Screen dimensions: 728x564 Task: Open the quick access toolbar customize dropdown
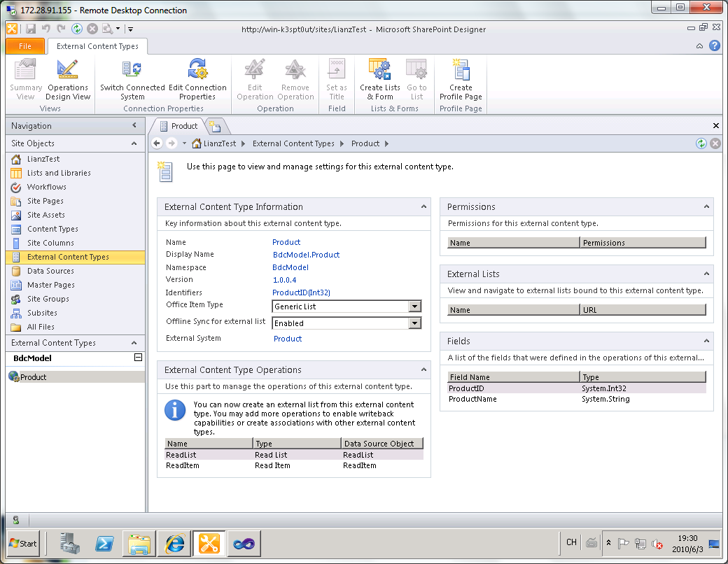[130, 29]
